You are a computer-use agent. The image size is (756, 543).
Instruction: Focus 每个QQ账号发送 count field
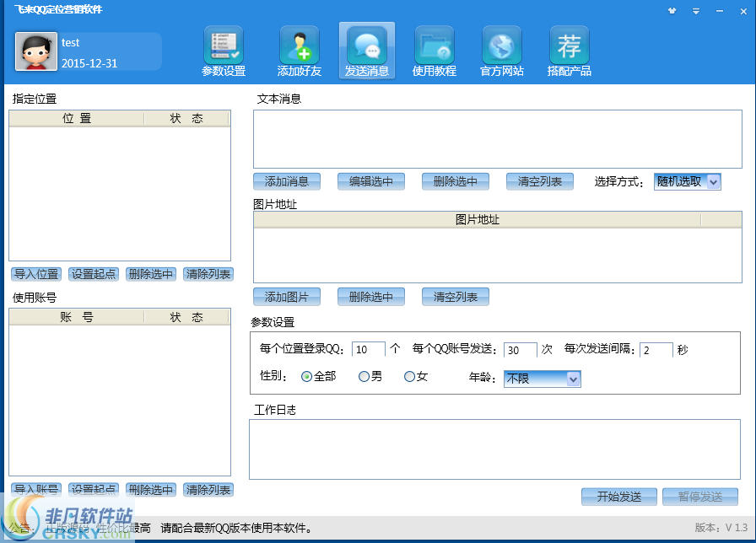521,350
